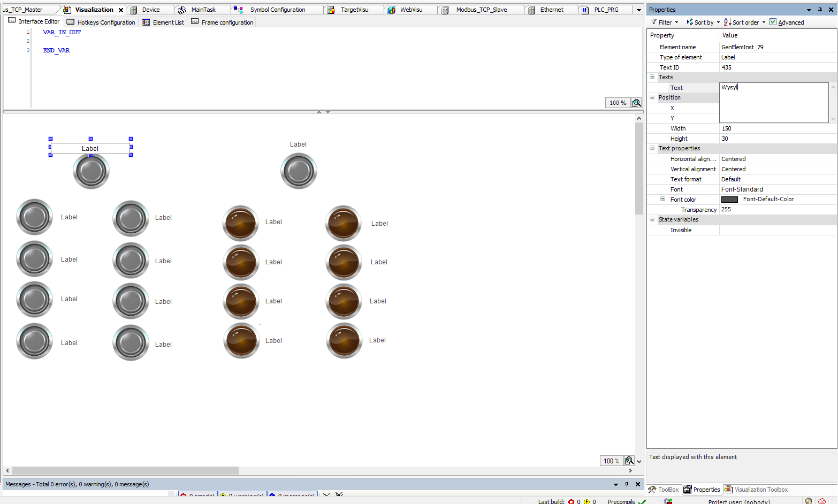Image resolution: width=838 pixels, height=504 pixels.
Task: Open the Filter dropdown arrow
Action: (x=676, y=22)
